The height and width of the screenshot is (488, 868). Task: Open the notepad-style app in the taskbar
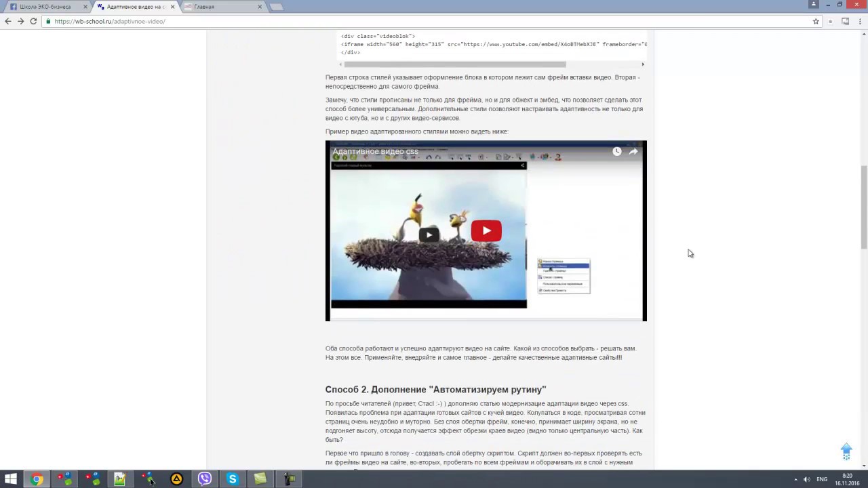click(120, 479)
